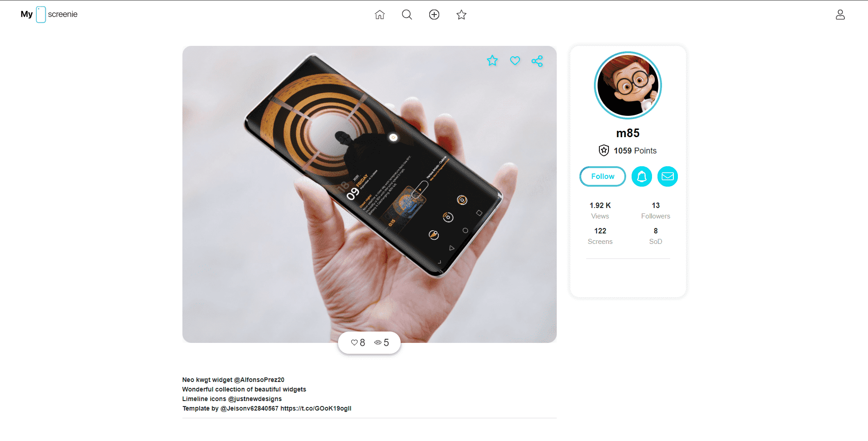Open the user account icon

click(840, 15)
